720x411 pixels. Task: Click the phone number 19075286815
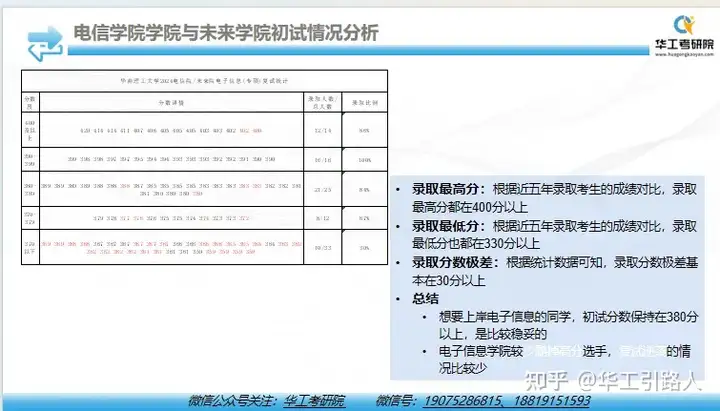(463, 400)
